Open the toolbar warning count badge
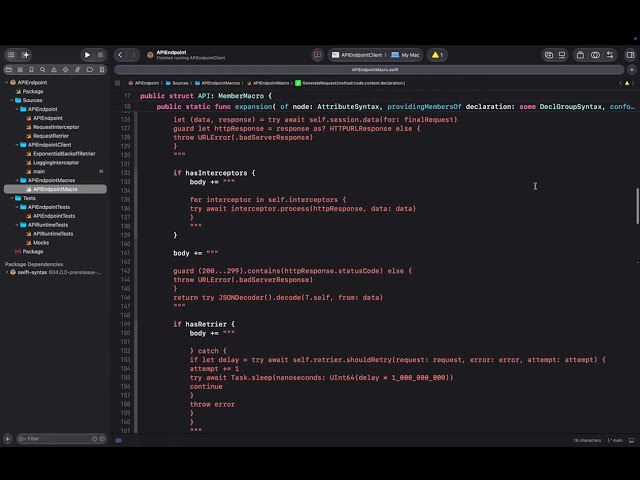This screenshot has height=480, width=640. pos(437,55)
